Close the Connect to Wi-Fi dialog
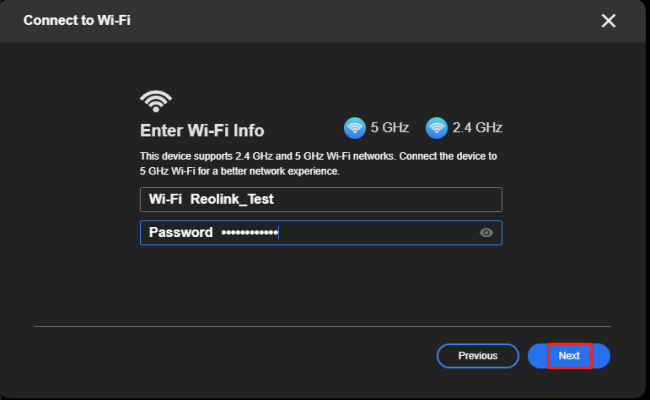The image size is (650, 400). pos(608,21)
